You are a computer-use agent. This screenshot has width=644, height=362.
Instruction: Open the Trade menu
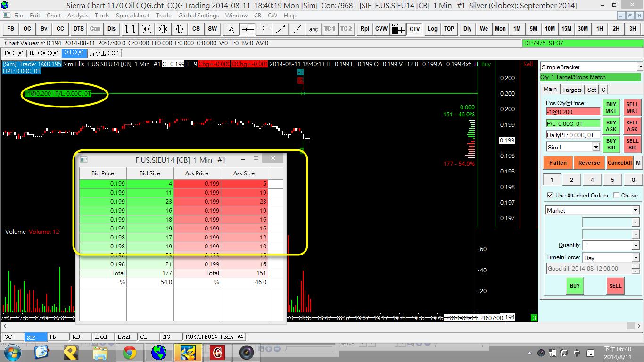pos(164,16)
